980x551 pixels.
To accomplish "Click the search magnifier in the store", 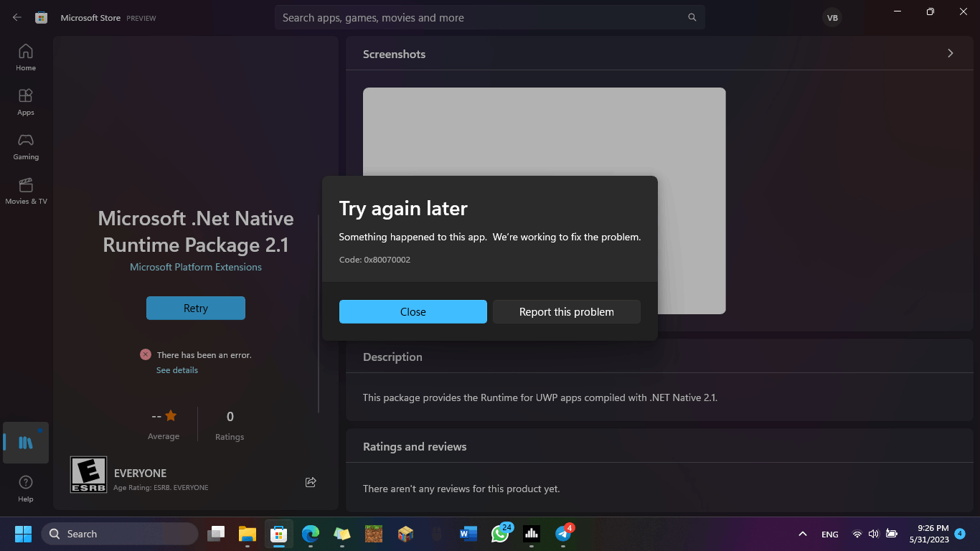I will (691, 17).
